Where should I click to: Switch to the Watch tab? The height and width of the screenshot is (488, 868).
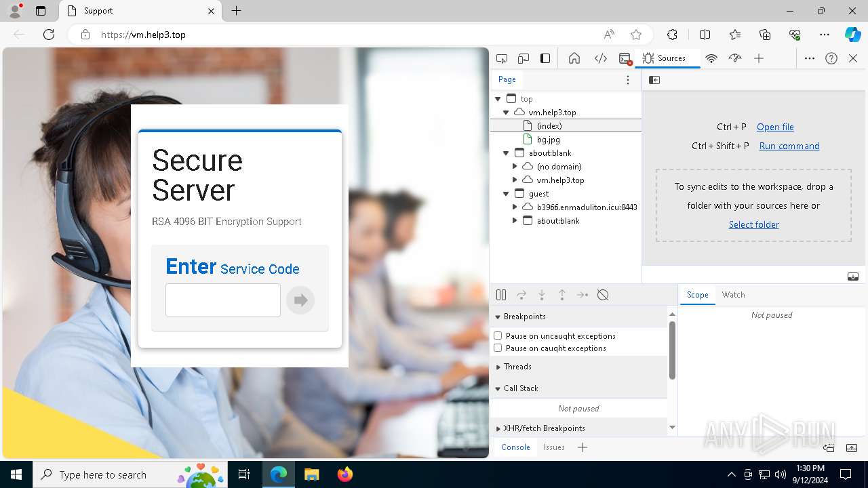pos(733,295)
